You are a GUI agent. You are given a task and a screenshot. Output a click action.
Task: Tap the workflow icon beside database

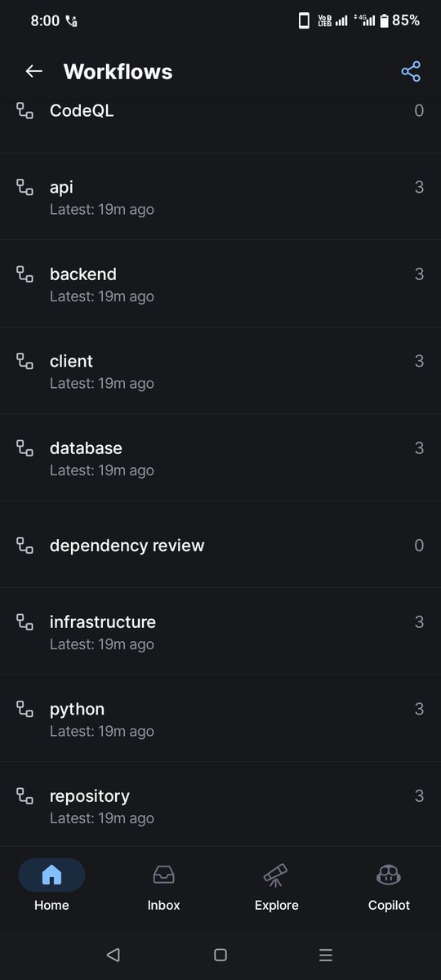(25, 448)
